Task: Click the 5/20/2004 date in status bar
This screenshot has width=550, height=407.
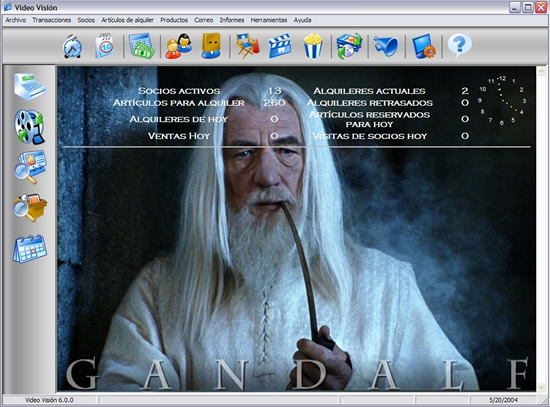Action: (504, 400)
